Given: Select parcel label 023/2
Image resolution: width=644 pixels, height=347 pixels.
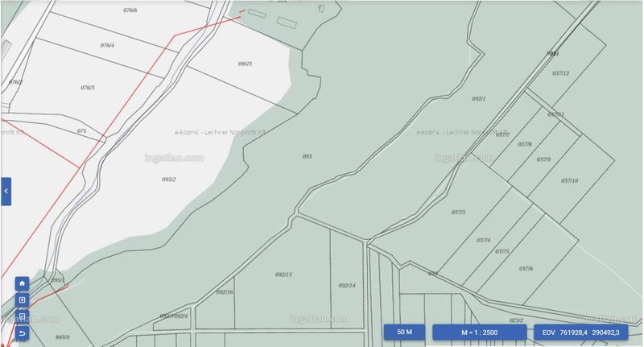Looking at the screenshot, I should (x=516, y=320).
